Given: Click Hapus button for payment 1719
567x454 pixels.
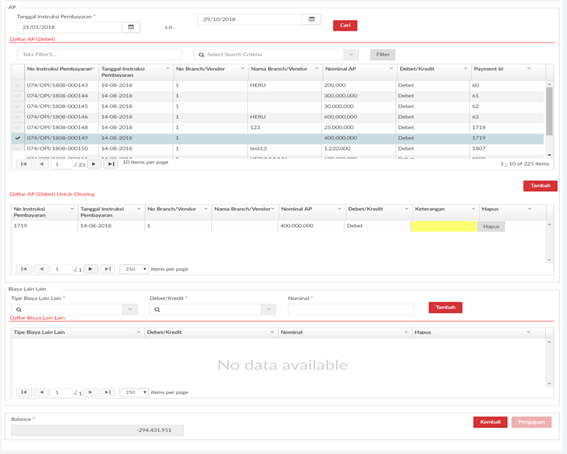Looking at the screenshot, I should [491, 226].
